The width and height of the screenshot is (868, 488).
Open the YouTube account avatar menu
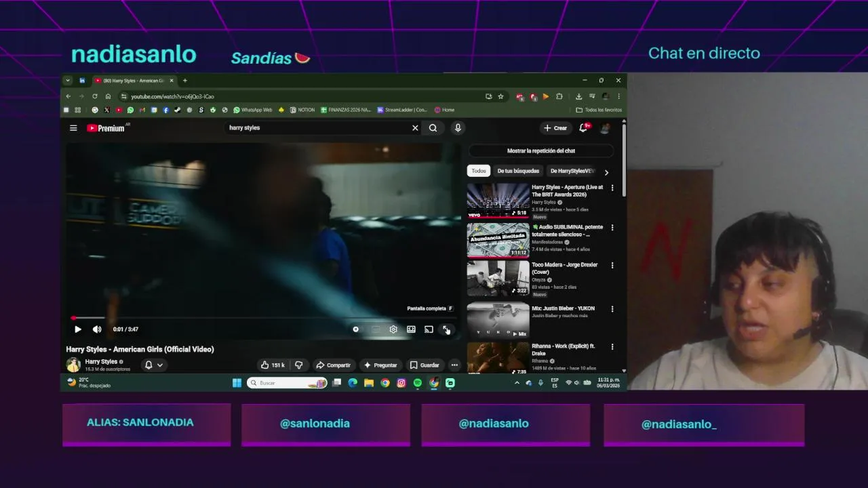[604, 128]
